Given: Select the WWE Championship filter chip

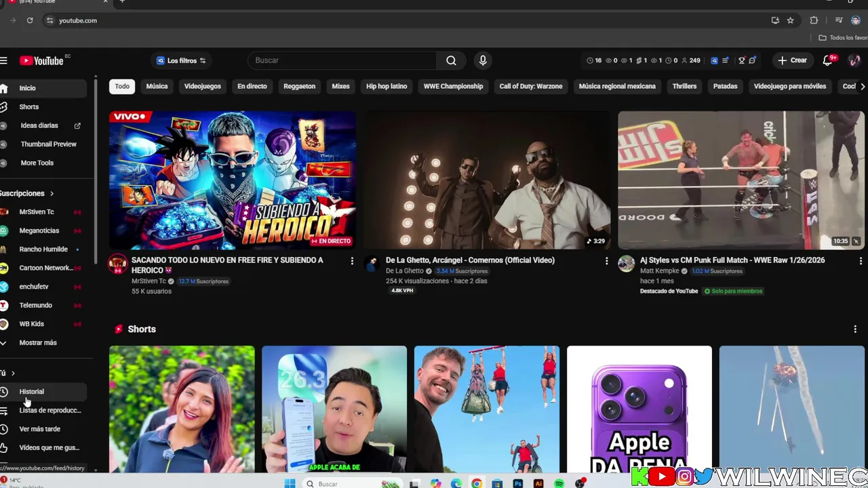Looking at the screenshot, I should point(453,86).
